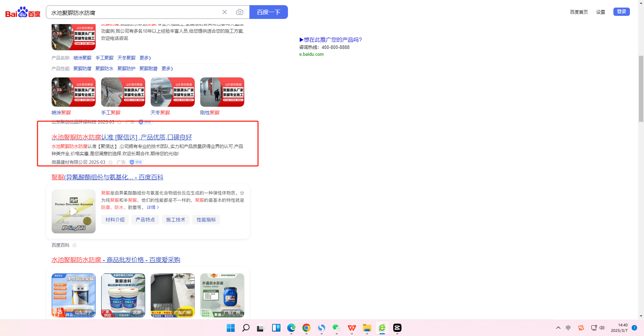The width and height of the screenshot is (644, 336).
Task: Launch Microsoft Edge from the taskbar
Action: 291,328
